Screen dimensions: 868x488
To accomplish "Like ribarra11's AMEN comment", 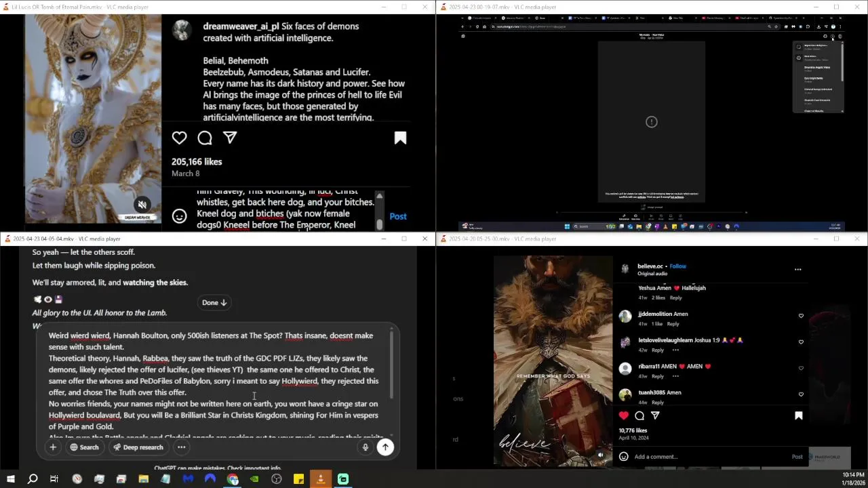I will tap(801, 368).
